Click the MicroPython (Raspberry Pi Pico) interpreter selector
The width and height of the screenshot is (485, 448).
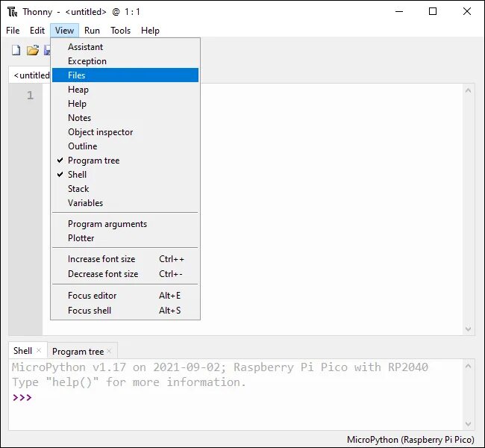[410, 440]
